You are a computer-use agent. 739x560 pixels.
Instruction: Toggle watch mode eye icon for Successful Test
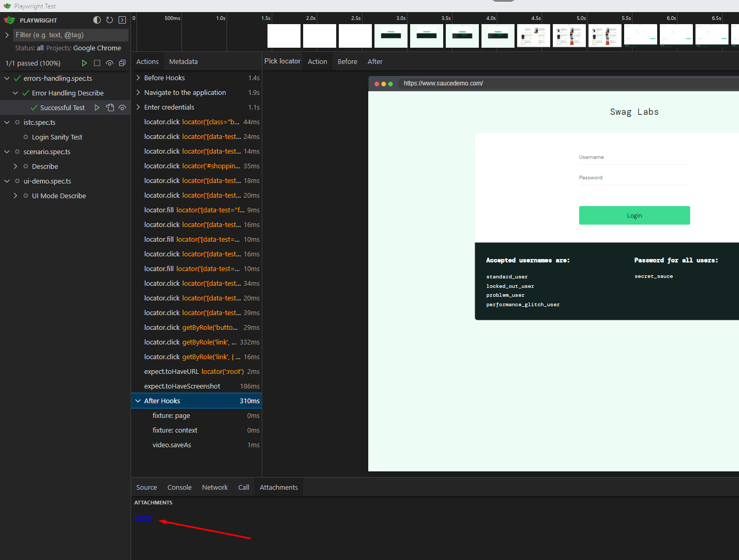[122, 107]
